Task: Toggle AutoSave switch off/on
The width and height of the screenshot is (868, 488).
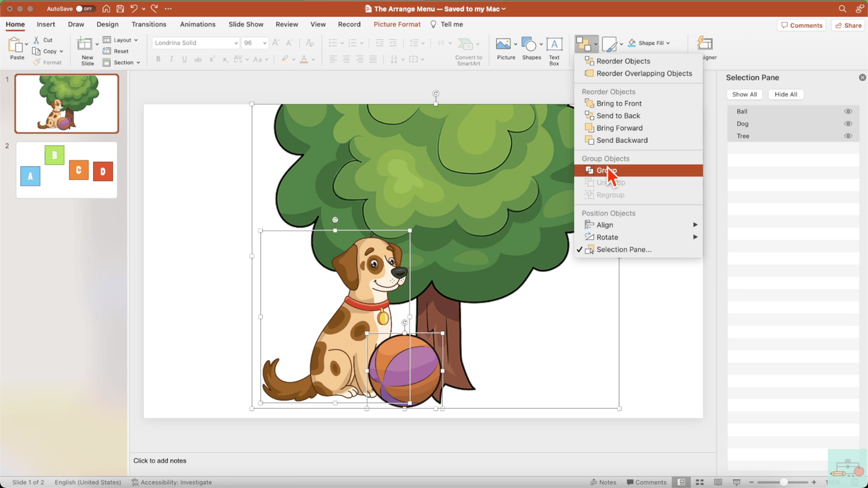Action: tap(85, 9)
